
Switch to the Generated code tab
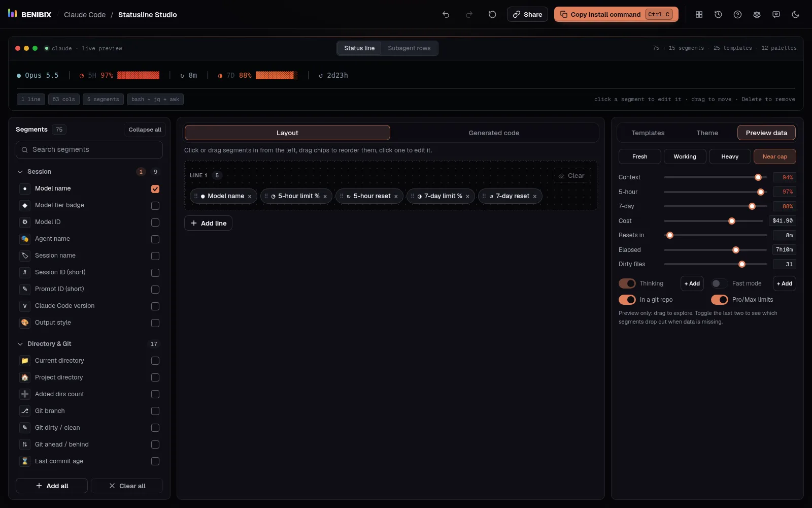tap(494, 133)
